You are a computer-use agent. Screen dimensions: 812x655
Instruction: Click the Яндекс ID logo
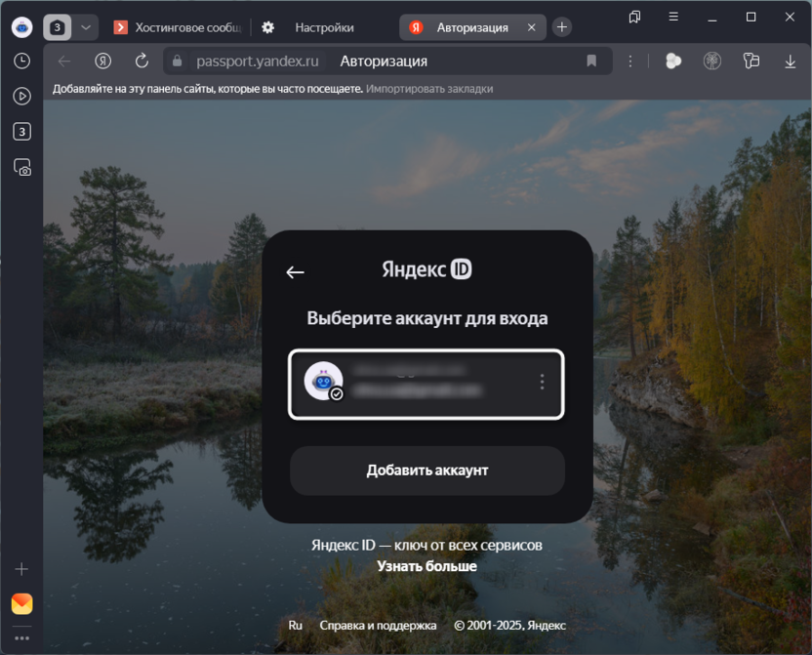[x=426, y=269]
